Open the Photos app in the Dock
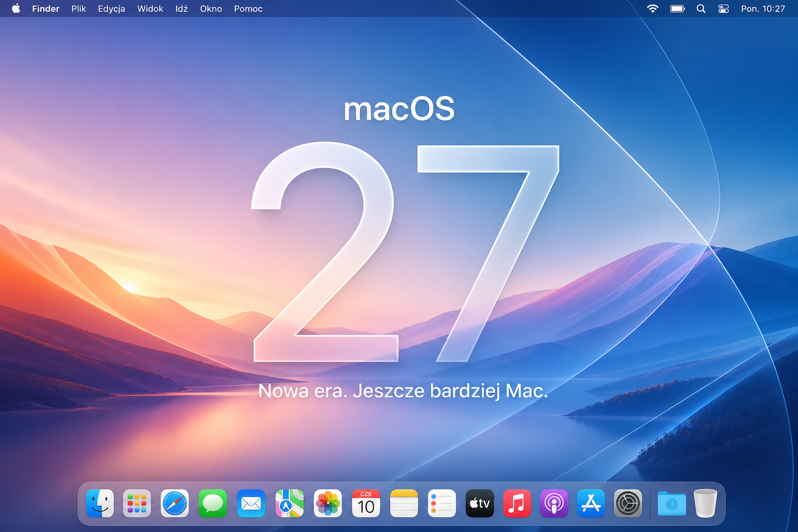This screenshot has width=798, height=532. (328, 503)
